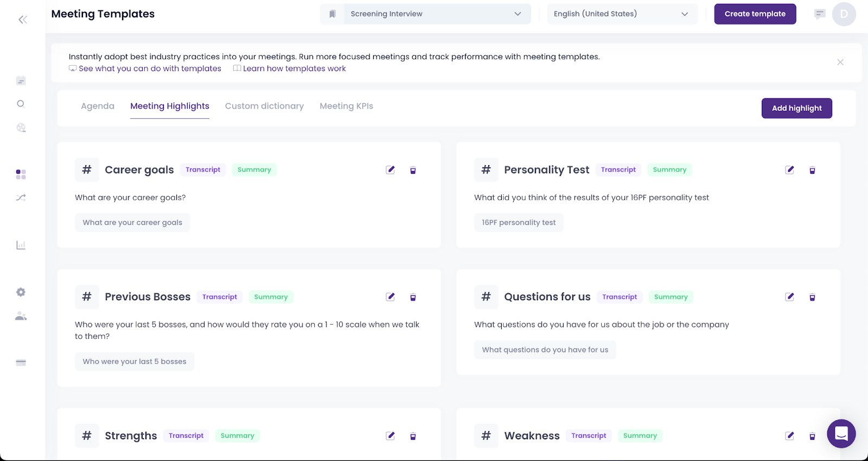Open the chat widget bubble
Screen dimensions: 868x461
[841, 433]
